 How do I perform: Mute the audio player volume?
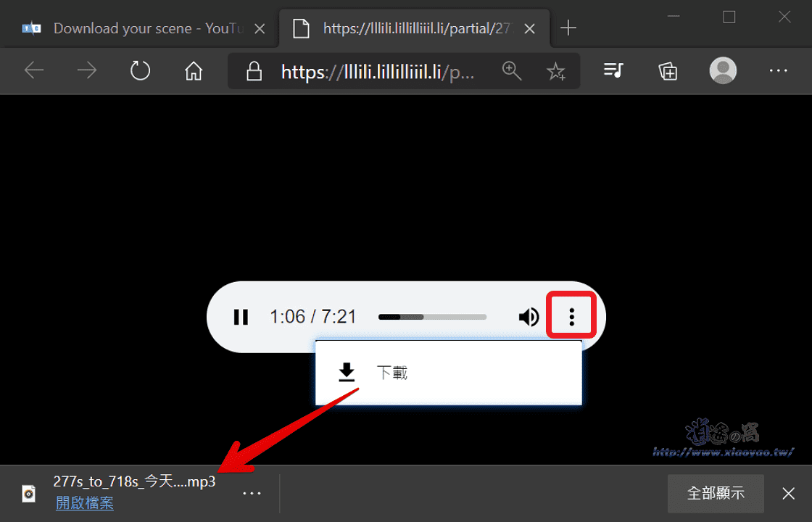(x=529, y=317)
